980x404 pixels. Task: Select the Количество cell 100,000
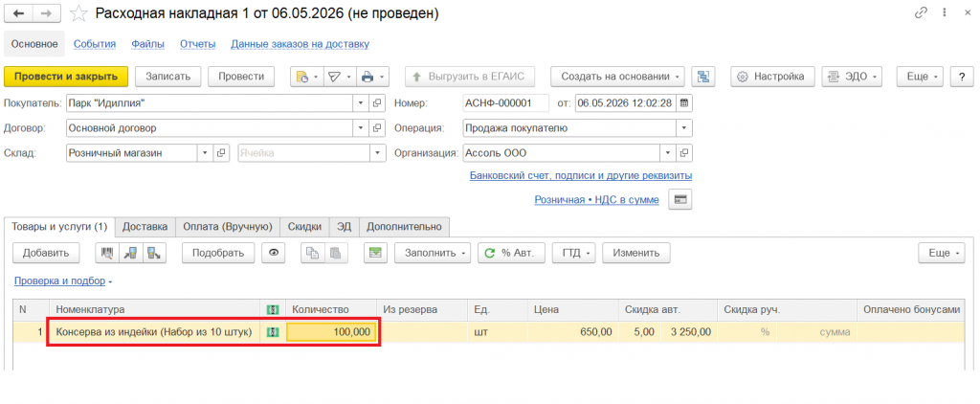click(331, 333)
